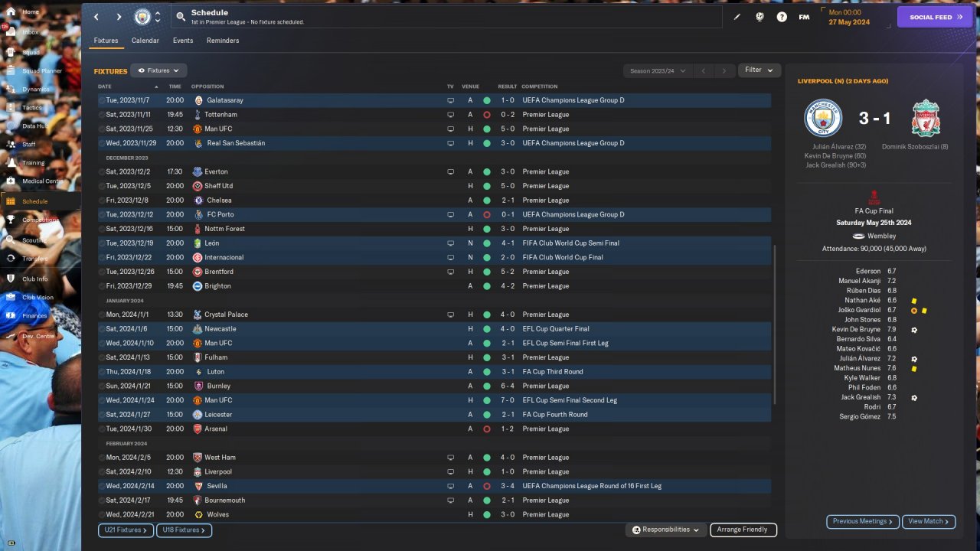Toggle the circle beside Sat, 2023/12/2
The height and width of the screenshot is (551, 980).
pyautogui.click(x=102, y=171)
